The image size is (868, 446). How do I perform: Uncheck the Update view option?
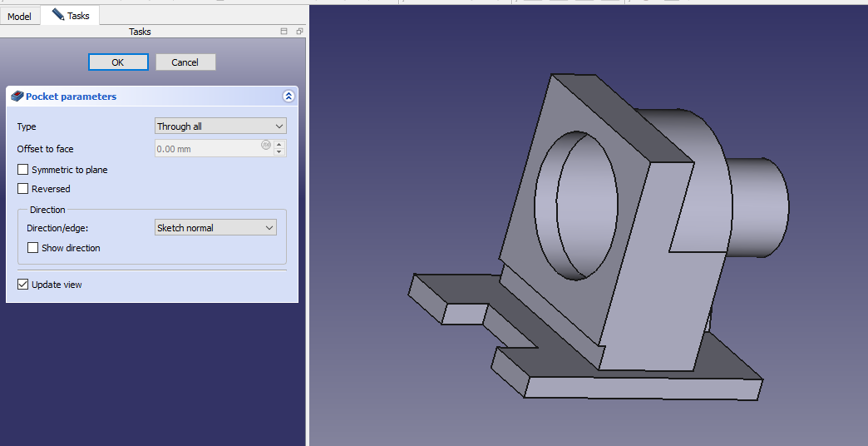(23, 285)
